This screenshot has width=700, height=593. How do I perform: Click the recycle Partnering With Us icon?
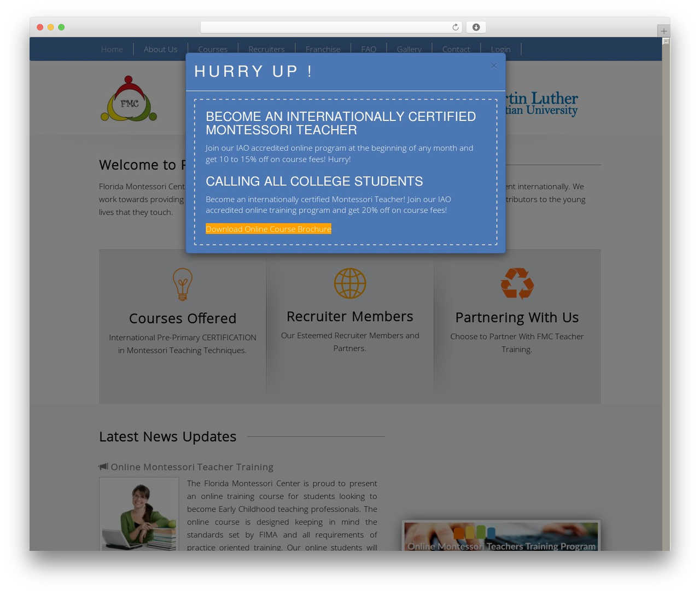(517, 283)
